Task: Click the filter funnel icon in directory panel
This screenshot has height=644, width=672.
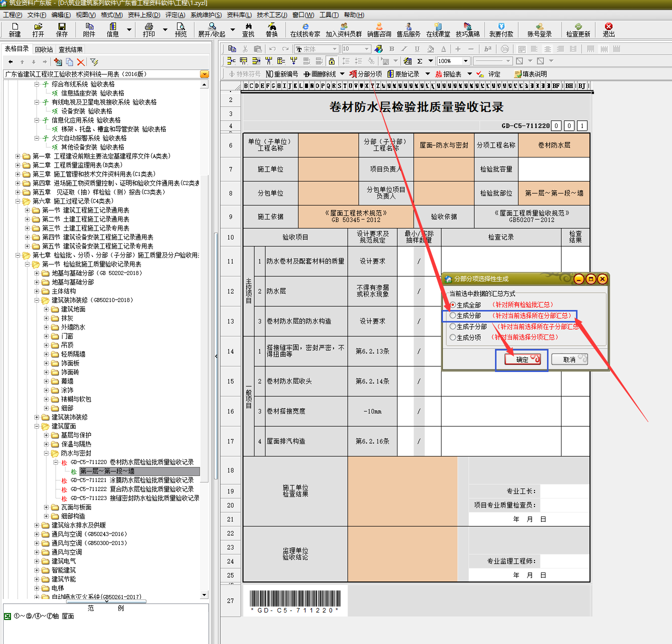Action: coord(94,62)
